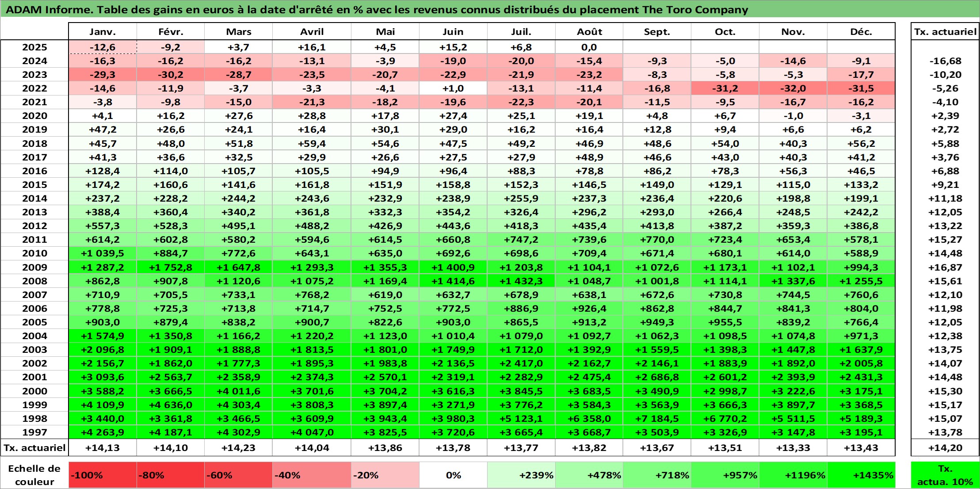Select the +14,20 overall actuarial rate cell
The image size is (980, 489).
[945, 447]
